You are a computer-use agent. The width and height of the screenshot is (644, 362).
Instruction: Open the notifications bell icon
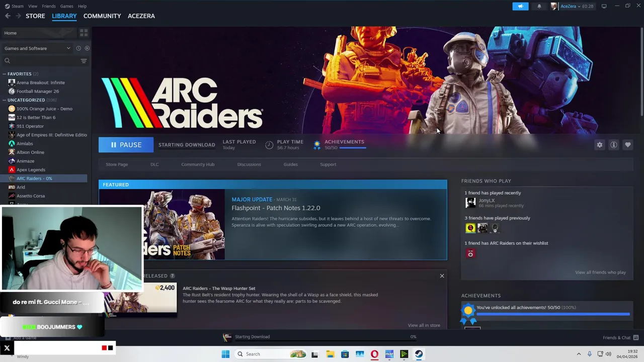(539, 6)
